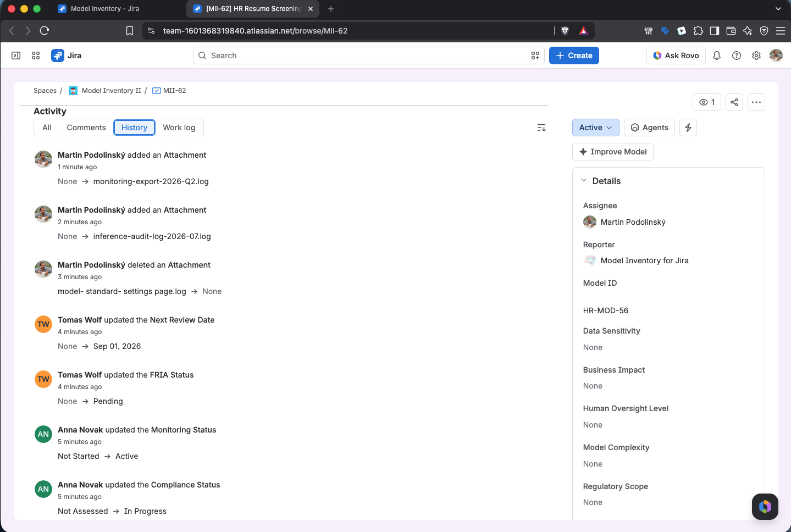The height and width of the screenshot is (532, 791).
Task: Open the app switcher grid icon
Action: pyautogui.click(x=36, y=56)
